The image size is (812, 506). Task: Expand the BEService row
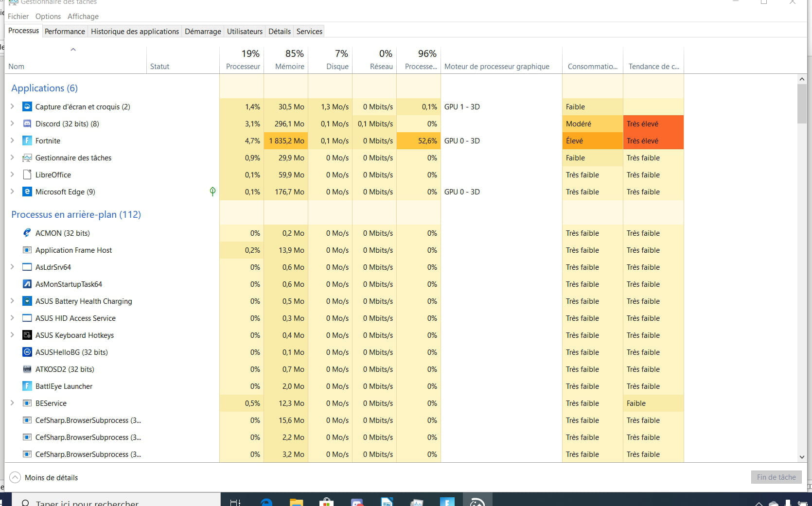pyautogui.click(x=12, y=403)
